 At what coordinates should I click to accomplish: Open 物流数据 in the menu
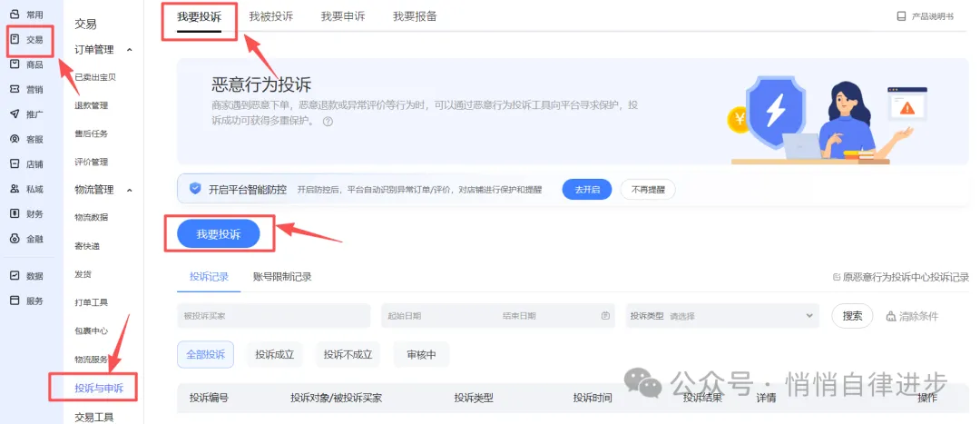point(92,217)
